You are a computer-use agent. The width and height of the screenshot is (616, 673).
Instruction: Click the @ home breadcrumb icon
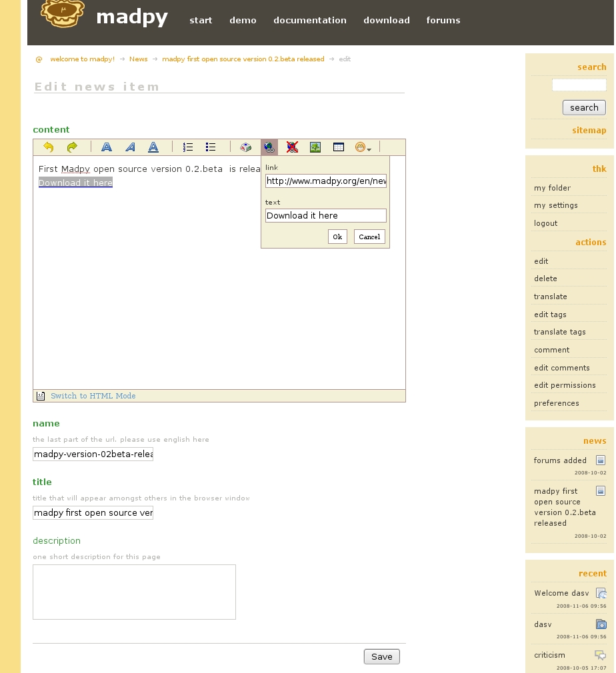click(x=39, y=59)
